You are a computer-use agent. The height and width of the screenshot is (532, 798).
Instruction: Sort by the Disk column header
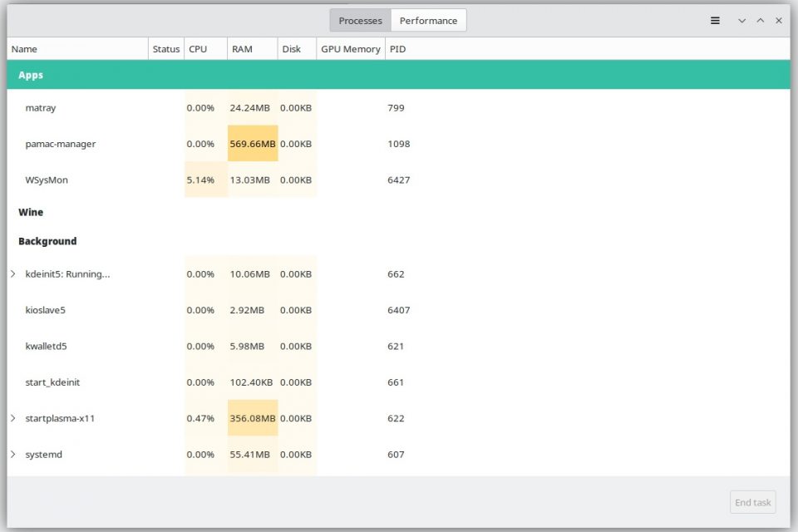pos(298,49)
